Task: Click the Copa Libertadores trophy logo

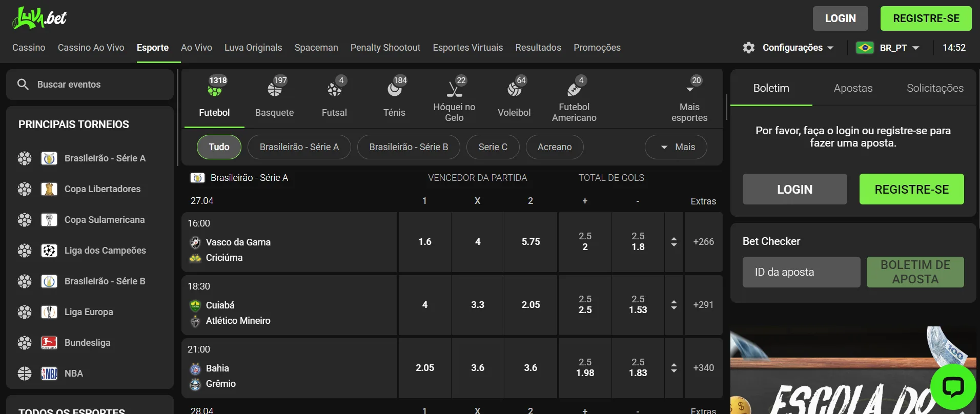Action: point(49,189)
